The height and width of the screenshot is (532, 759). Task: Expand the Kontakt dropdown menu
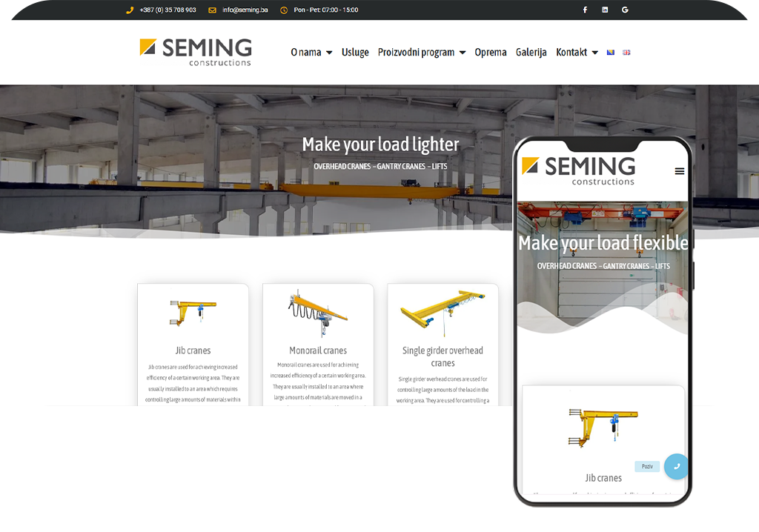pos(577,53)
